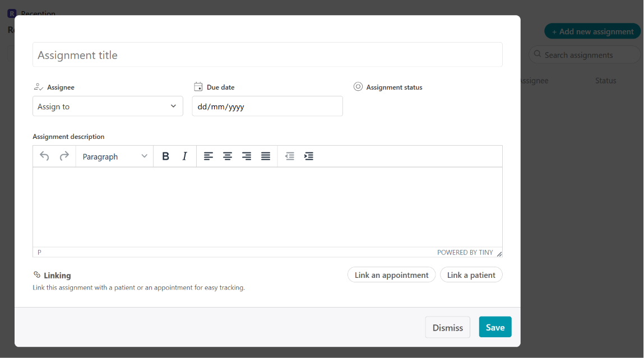The width and height of the screenshot is (644, 358).
Task: Click Link an appointment button
Action: pos(391,275)
